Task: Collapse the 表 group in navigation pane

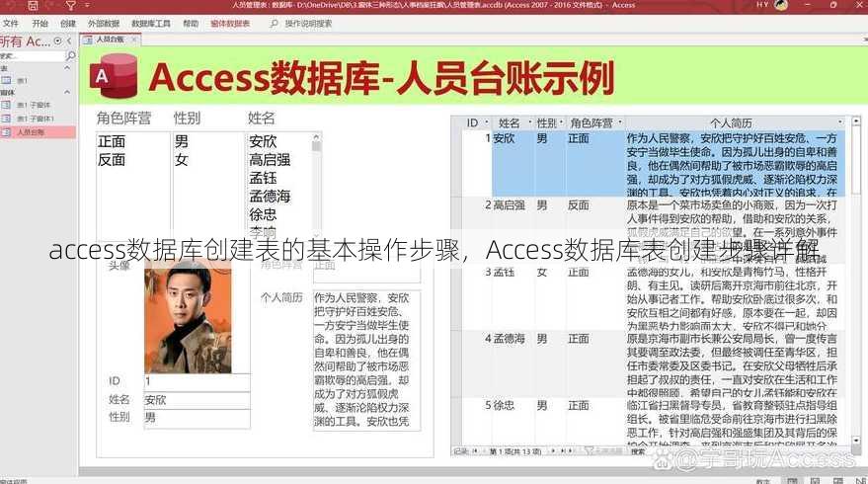Action: [67, 68]
